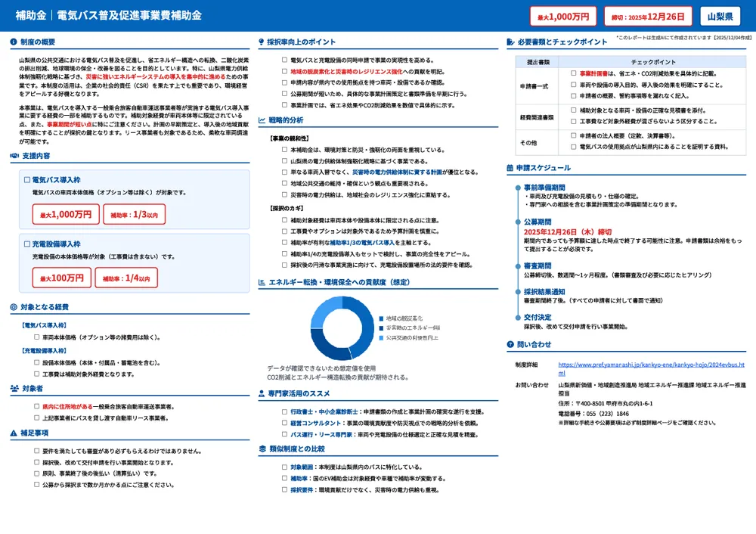Click the question mark icon beside 問い合わせ
Screen dimensions: 756x534
(510, 345)
